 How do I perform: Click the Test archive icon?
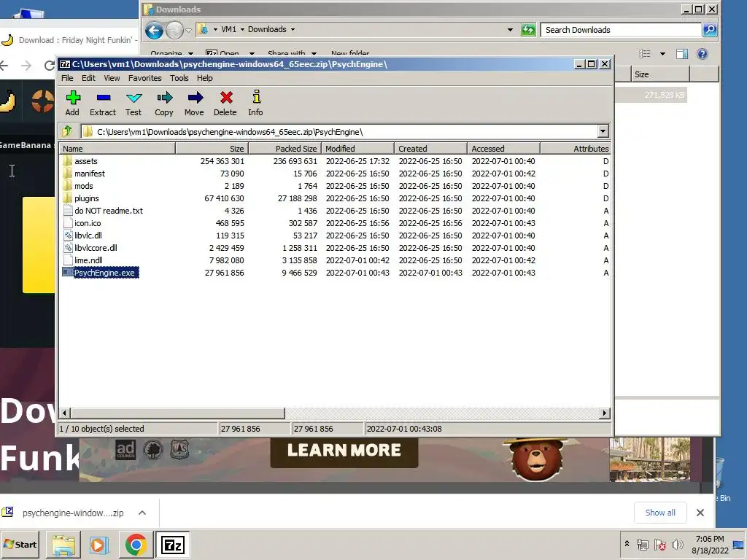pos(133,103)
